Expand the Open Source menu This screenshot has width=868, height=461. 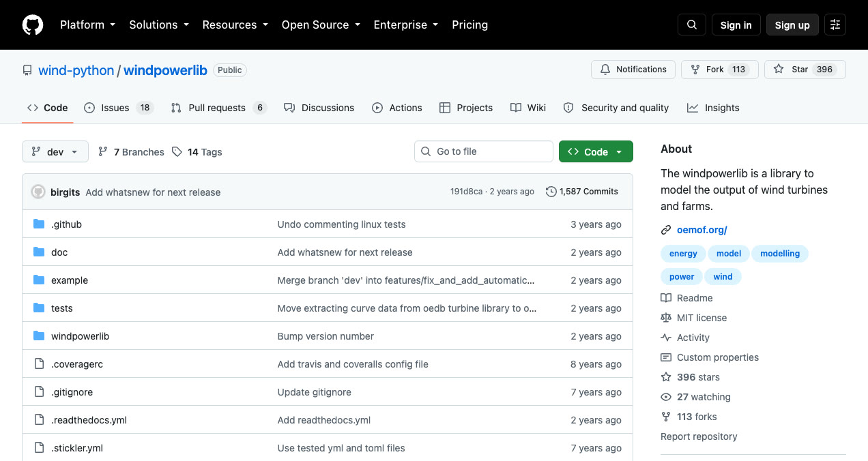321,25
